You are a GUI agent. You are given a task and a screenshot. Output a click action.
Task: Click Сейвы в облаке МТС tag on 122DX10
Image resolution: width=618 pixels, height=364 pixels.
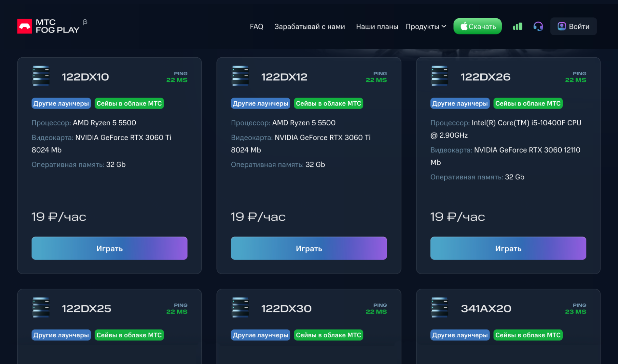(129, 103)
